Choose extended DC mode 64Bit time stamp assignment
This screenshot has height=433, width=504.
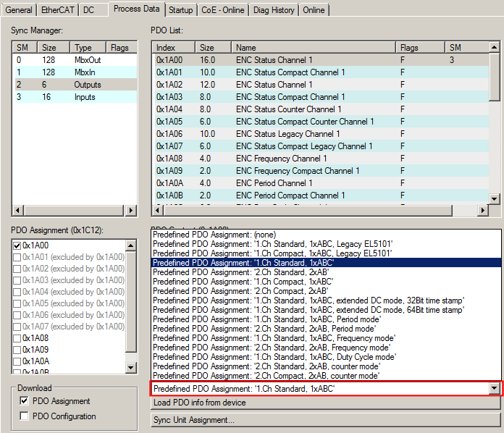point(326,310)
